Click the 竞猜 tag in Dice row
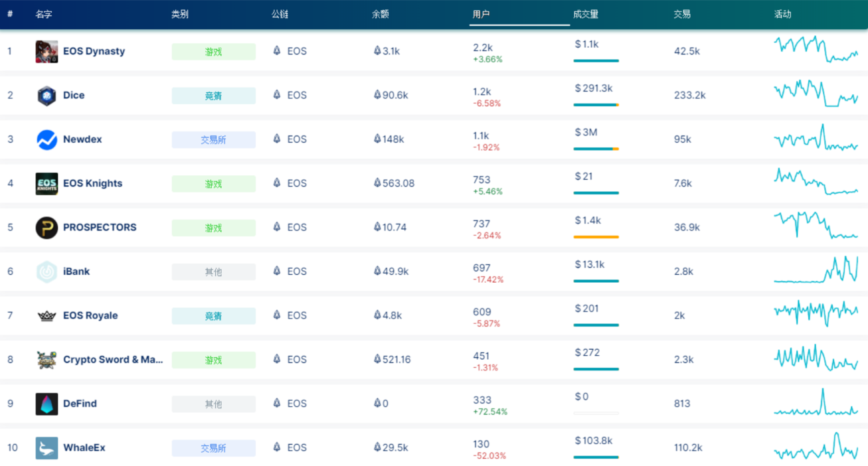The height and width of the screenshot is (466, 868). click(x=213, y=96)
